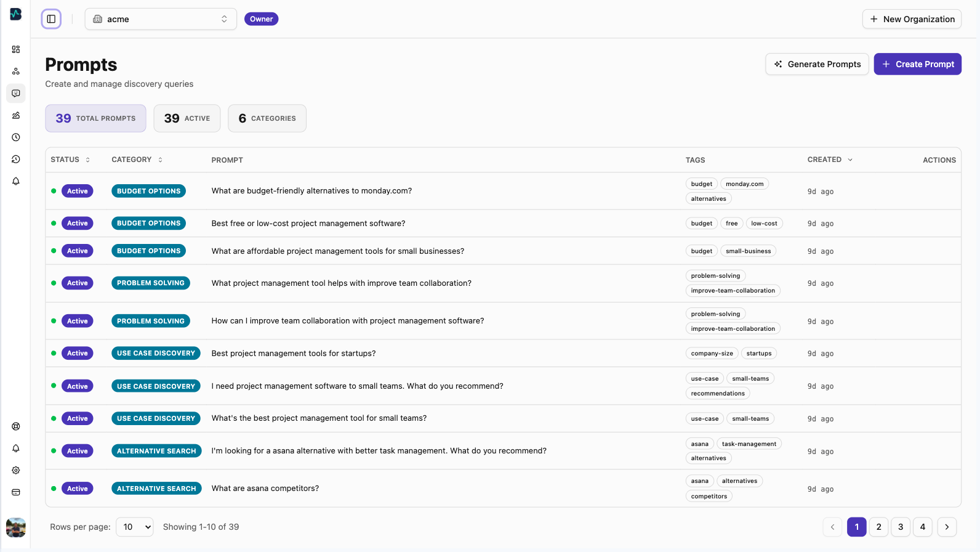Go to page 2

point(878,527)
